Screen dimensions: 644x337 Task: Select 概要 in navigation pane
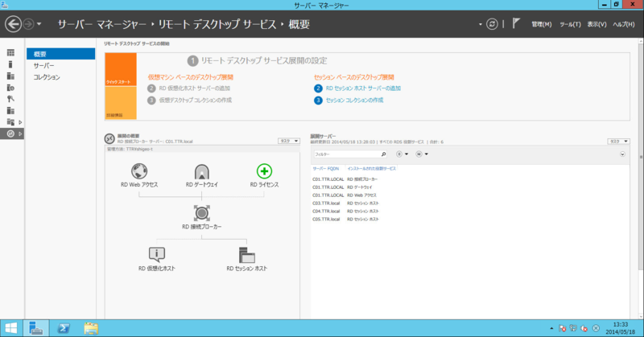tap(61, 54)
